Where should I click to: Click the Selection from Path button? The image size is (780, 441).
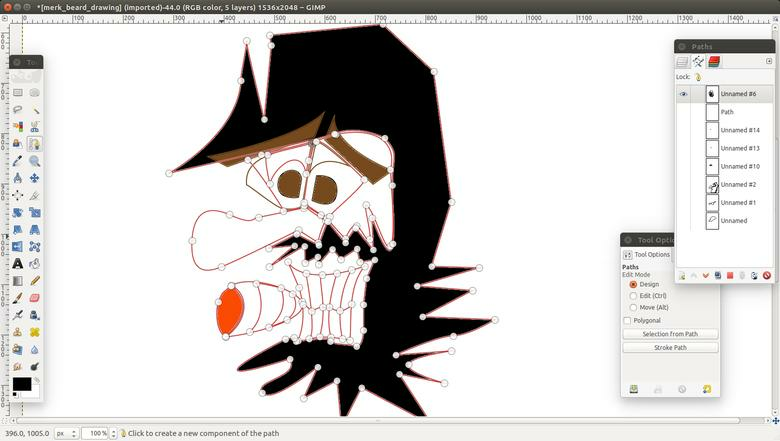(x=670, y=334)
